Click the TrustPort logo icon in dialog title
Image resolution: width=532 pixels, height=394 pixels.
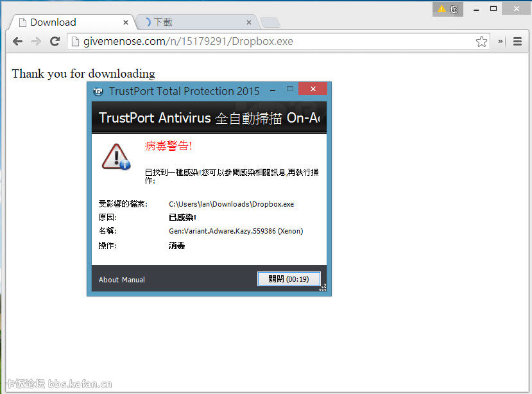pyautogui.click(x=98, y=91)
